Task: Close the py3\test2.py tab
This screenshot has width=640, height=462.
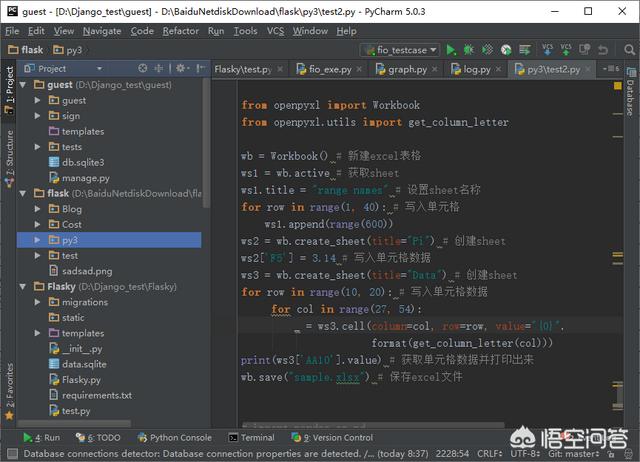Action: (x=588, y=69)
